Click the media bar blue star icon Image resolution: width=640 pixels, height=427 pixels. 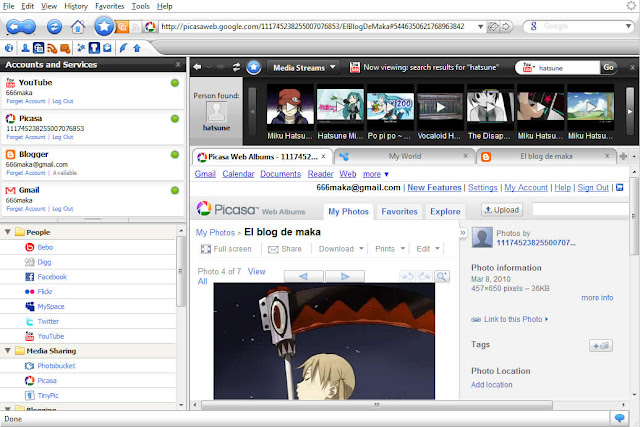click(x=253, y=67)
